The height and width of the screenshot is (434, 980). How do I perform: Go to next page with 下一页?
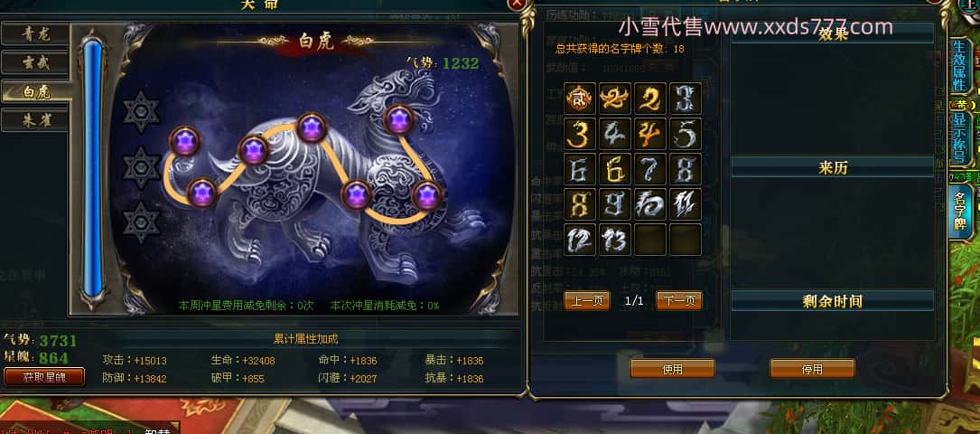coord(678,301)
